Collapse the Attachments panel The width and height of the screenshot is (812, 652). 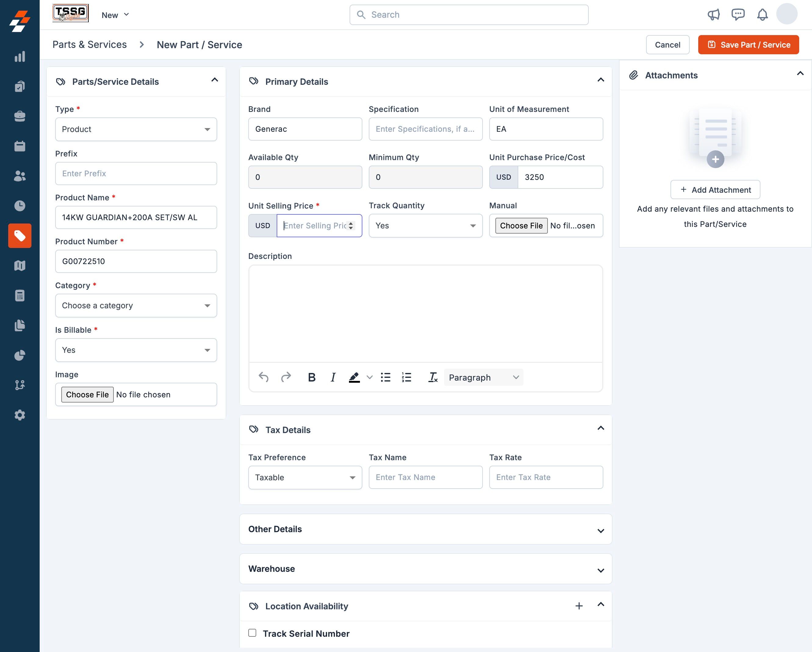(x=800, y=74)
